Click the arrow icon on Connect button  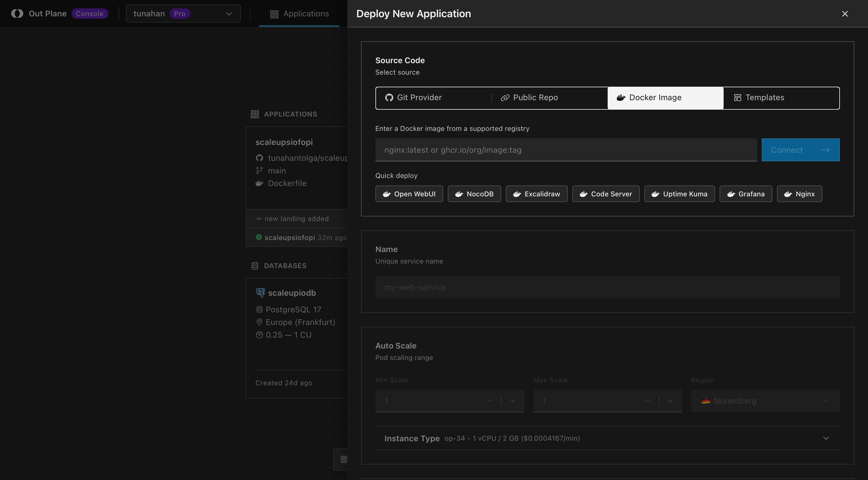[825, 150]
